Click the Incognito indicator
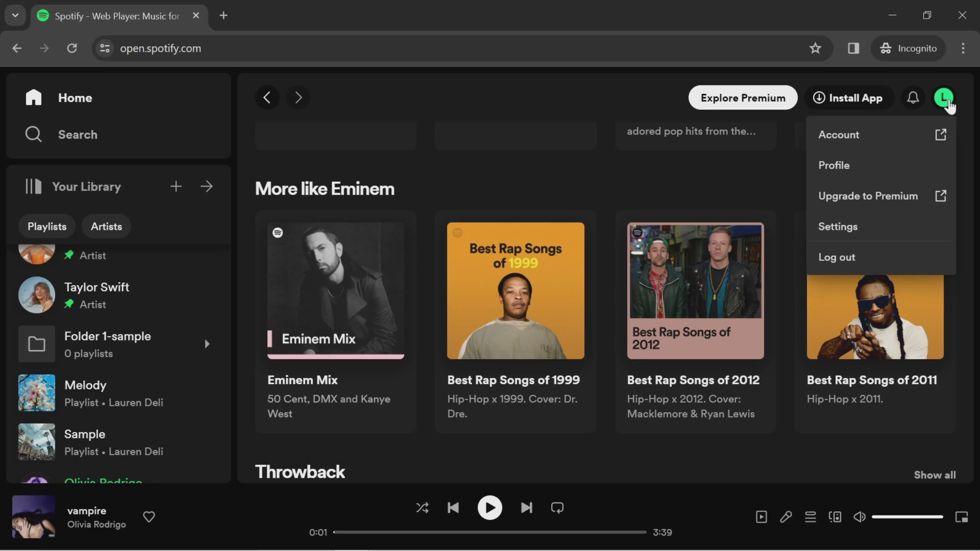This screenshot has height=551, width=980. [x=908, y=48]
